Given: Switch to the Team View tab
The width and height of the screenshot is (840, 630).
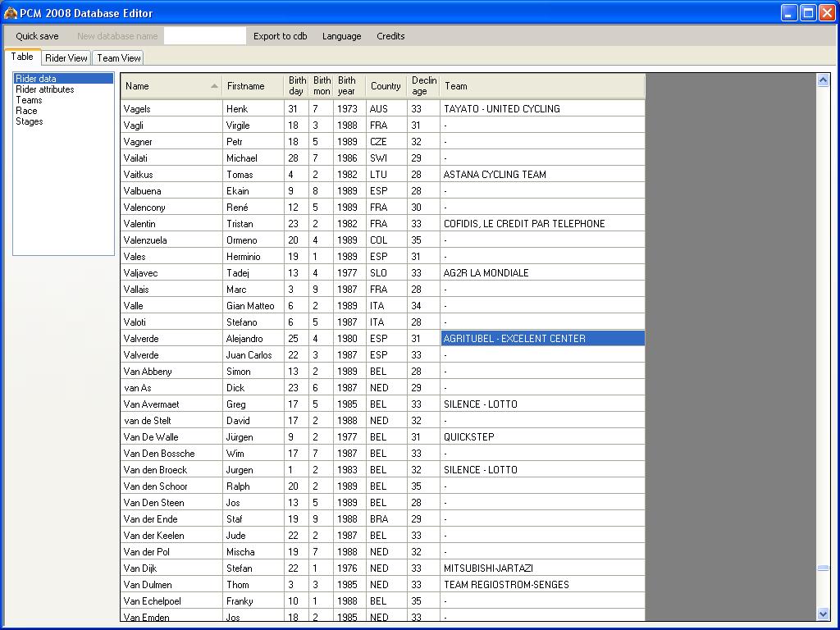Looking at the screenshot, I should [x=119, y=58].
